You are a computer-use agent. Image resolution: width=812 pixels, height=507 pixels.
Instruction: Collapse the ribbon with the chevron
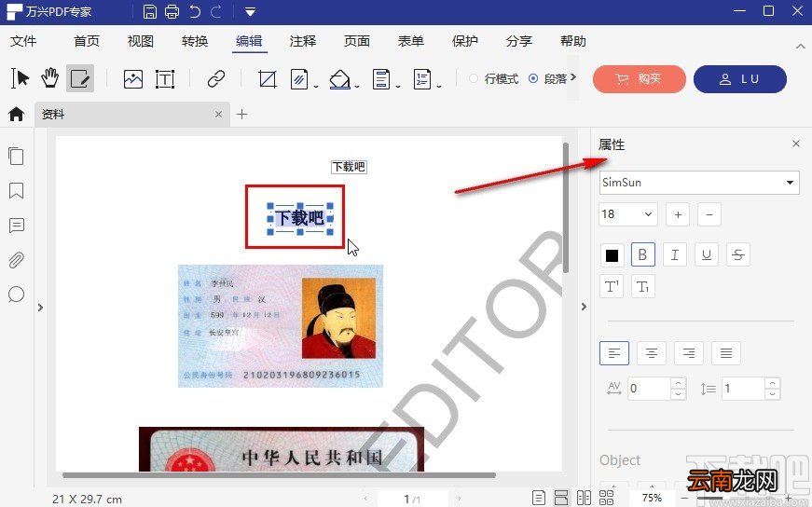click(x=800, y=46)
